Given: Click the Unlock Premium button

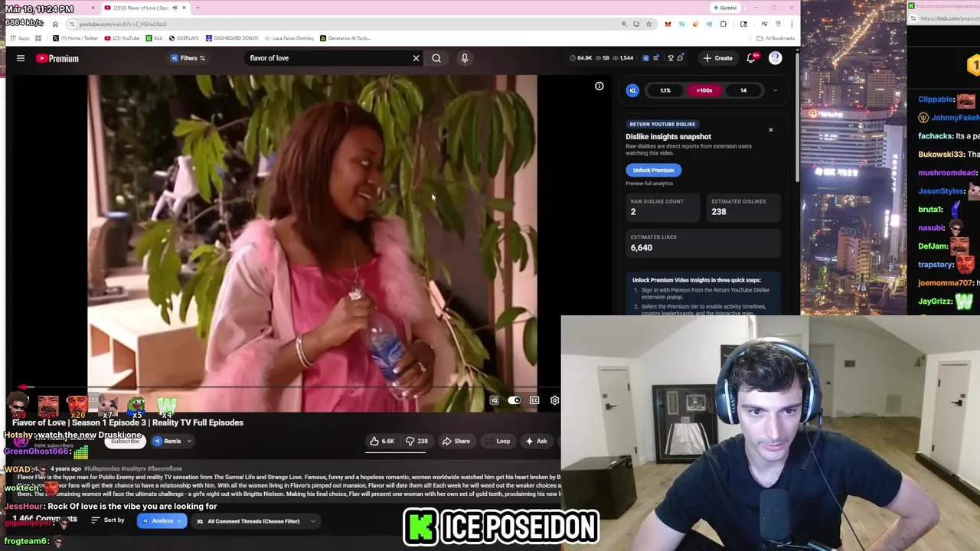Looking at the screenshot, I should pos(654,170).
